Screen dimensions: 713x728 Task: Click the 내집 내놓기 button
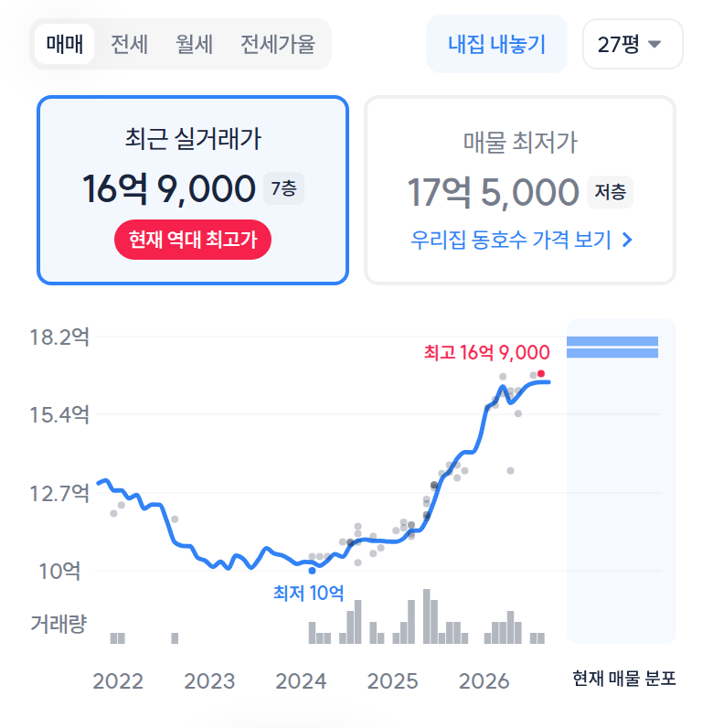496,44
